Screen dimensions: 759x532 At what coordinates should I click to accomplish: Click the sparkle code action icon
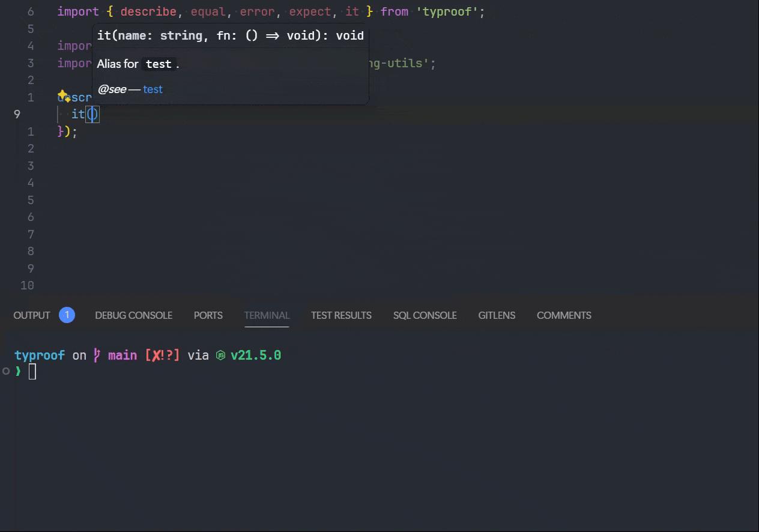63,95
